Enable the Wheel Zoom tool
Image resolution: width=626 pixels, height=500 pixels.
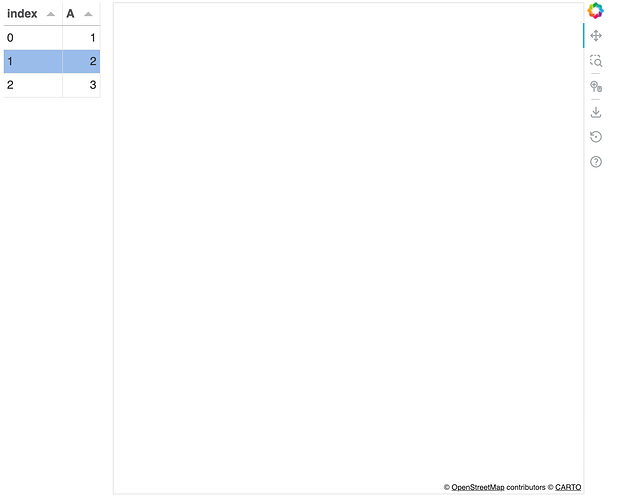coord(596,87)
